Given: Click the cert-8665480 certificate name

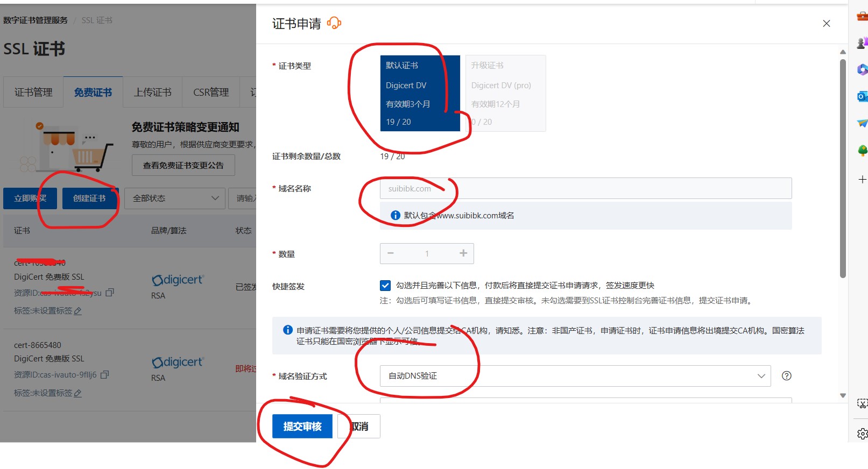Looking at the screenshot, I should click(x=38, y=345).
